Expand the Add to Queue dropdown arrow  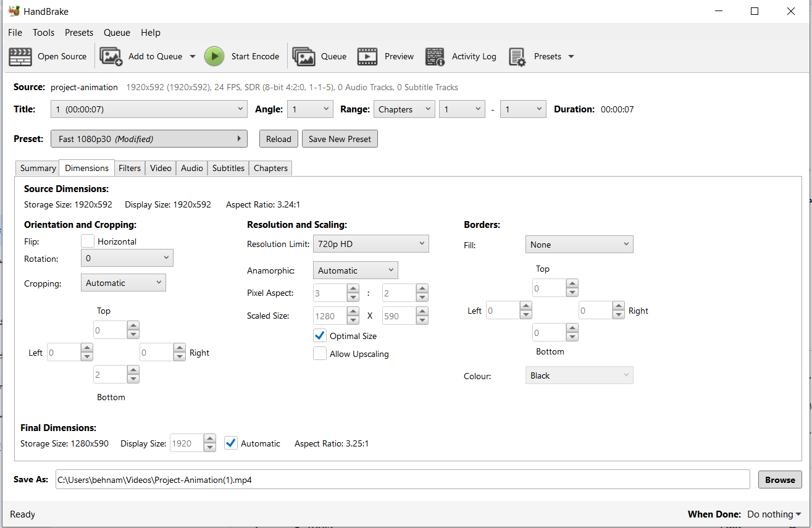[x=192, y=56]
